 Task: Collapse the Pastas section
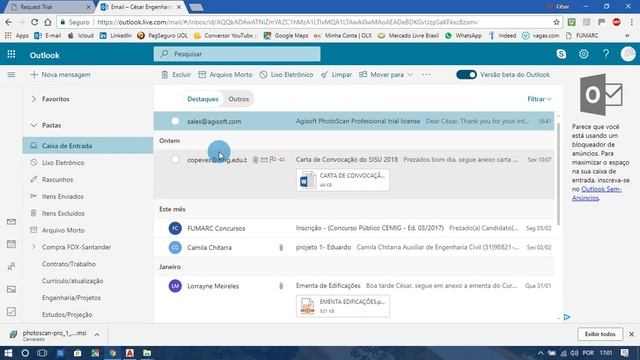[x=34, y=125]
